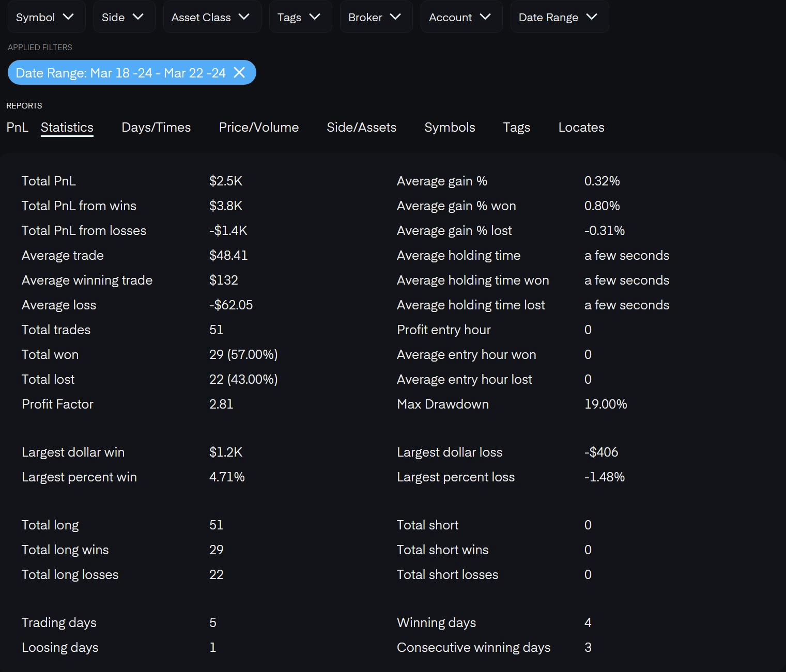Image resolution: width=786 pixels, height=672 pixels.
Task: Open the Date Range dropdown
Action: pos(558,17)
